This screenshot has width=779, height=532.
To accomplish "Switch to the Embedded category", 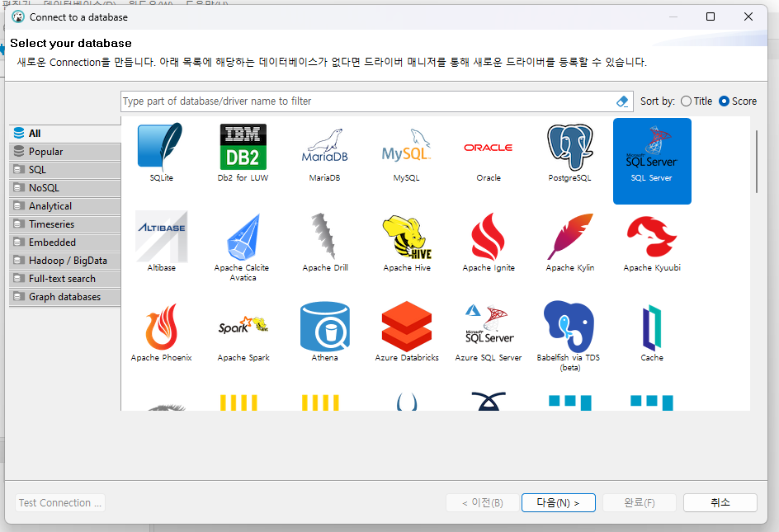I will (x=65, y=242).
